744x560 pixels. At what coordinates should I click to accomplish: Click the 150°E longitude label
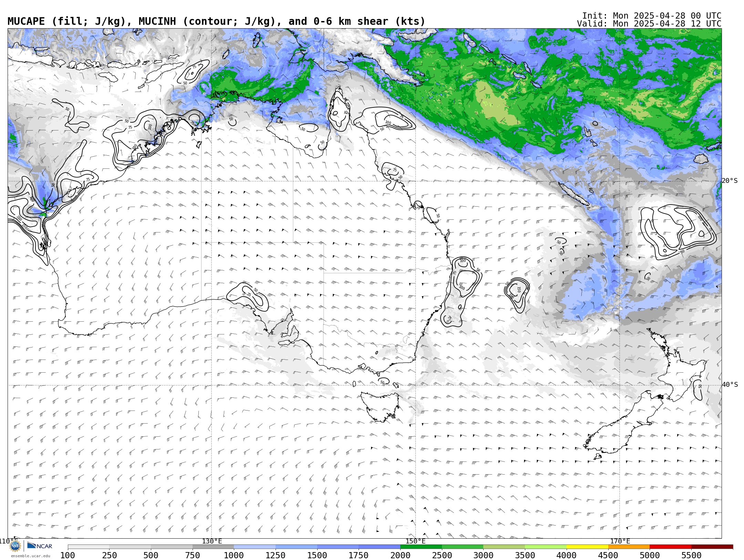coord(415,541)
